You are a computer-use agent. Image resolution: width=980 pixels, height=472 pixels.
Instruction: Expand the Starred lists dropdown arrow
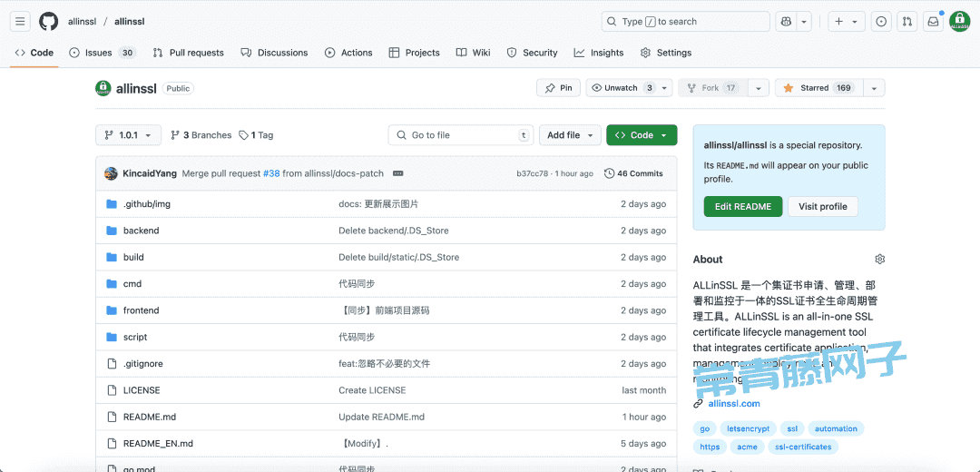[874, 88]
